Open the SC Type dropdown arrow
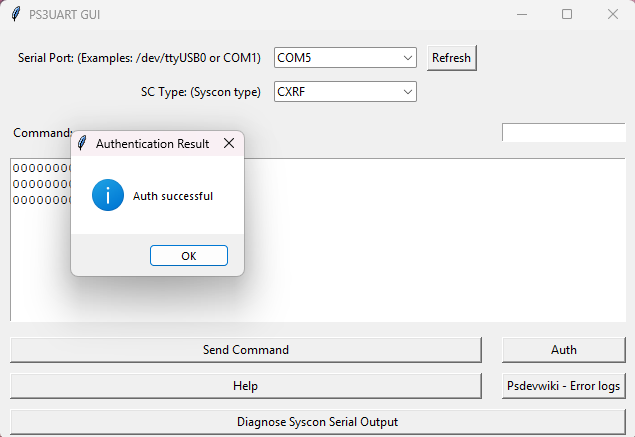The image size is (635, 437). pos(407,92)
